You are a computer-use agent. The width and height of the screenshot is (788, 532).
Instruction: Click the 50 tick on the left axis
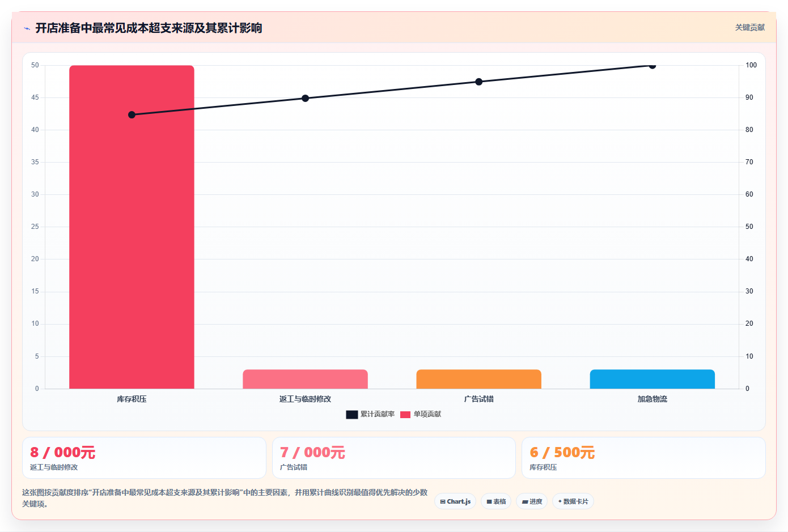35,65
